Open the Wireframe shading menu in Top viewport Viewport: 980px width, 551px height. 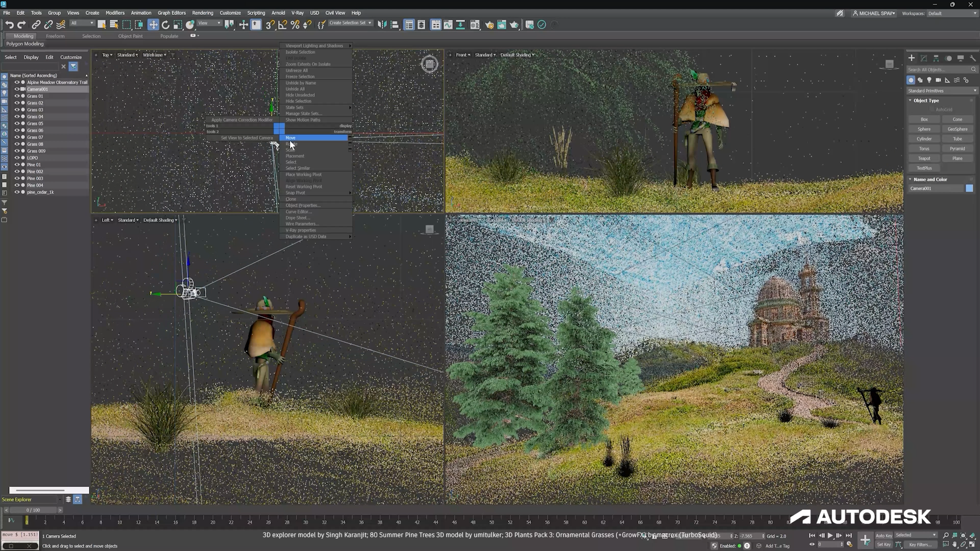tap(155, 55)
